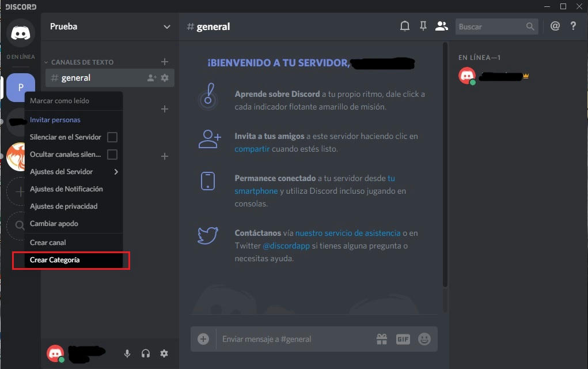Toggle Ocultar canales silenciados checkbox
Image resolution: width=588 pixels, height=369 pixels.
(112, 155)
